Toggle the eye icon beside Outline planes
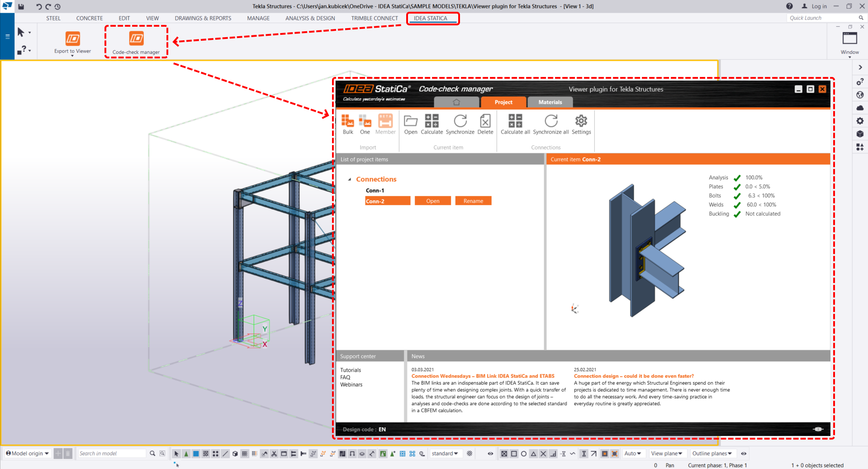Viewport: 868px width, 469px height. 744,454
